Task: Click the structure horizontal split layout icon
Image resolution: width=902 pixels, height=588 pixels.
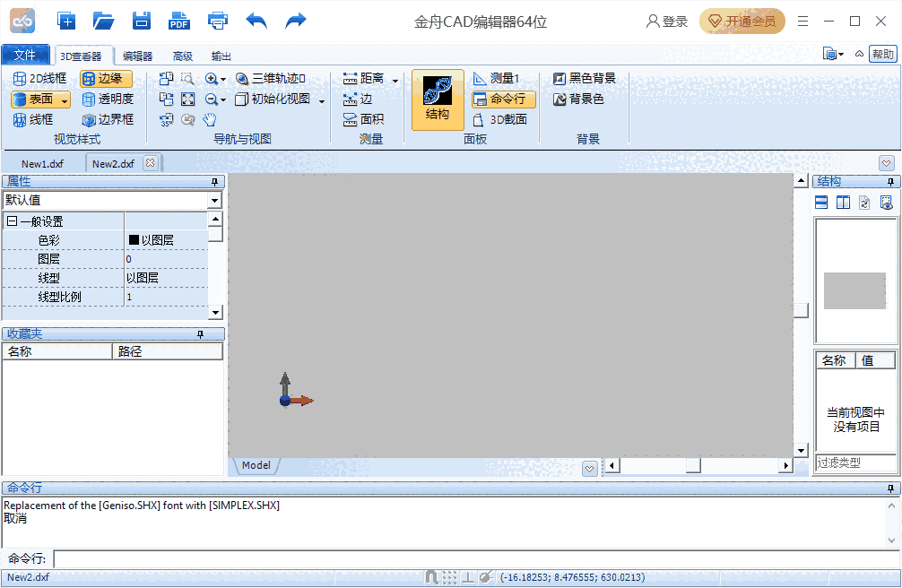Action: pyautogui.click(x=821, y=203)
